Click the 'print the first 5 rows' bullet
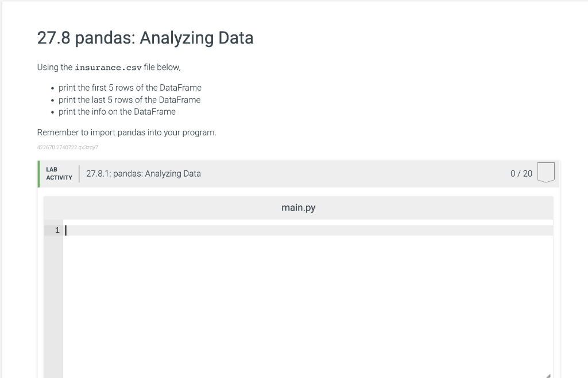 pos(130,88)
